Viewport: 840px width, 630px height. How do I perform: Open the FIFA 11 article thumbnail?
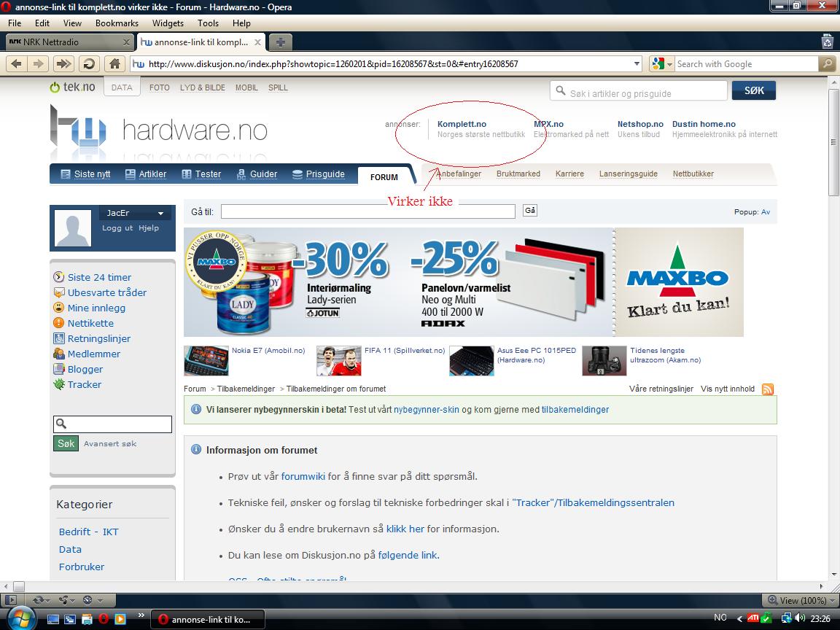pyautogui.click(x=339, y=360)
